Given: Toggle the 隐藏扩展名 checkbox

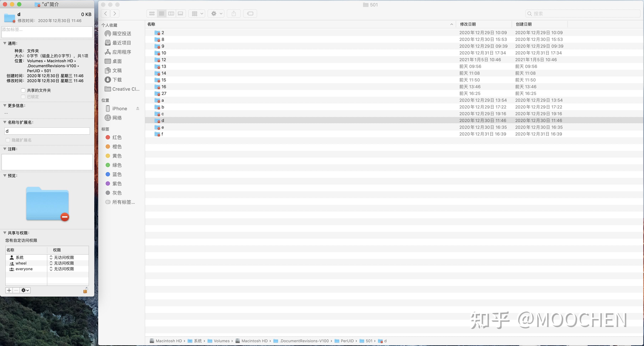Looking at the screenshot, I should [8, 140].
